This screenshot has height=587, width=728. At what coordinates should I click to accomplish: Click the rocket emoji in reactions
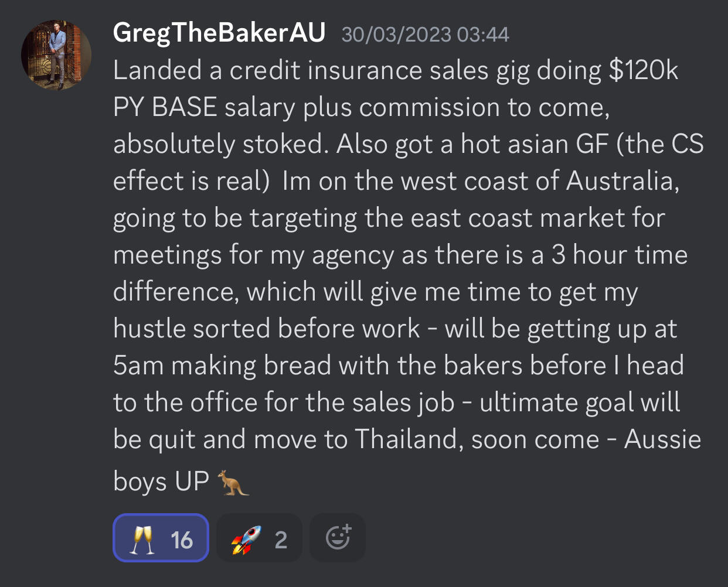246,539
